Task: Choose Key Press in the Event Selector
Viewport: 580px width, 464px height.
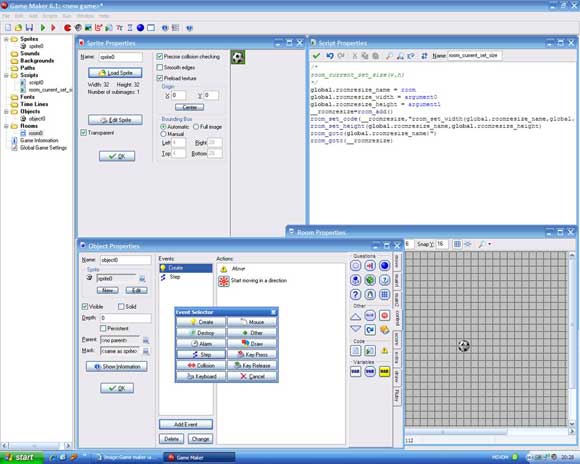Action: (252, 354)
